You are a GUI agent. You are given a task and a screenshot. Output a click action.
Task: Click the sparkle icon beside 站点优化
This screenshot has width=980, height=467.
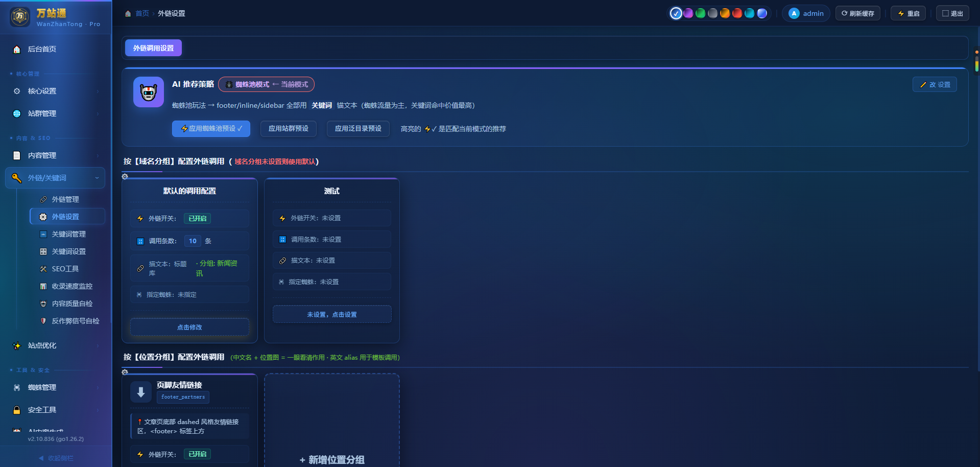[x=17, y=345]
